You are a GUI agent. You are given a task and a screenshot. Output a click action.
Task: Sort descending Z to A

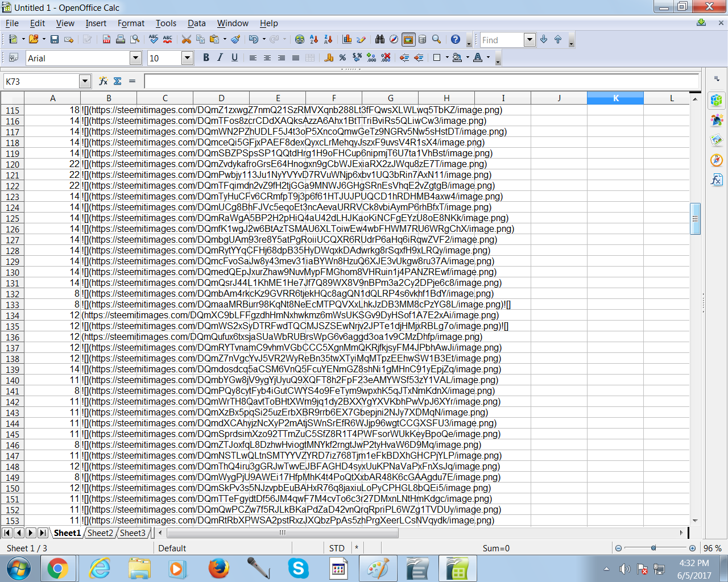click(328, 39)
